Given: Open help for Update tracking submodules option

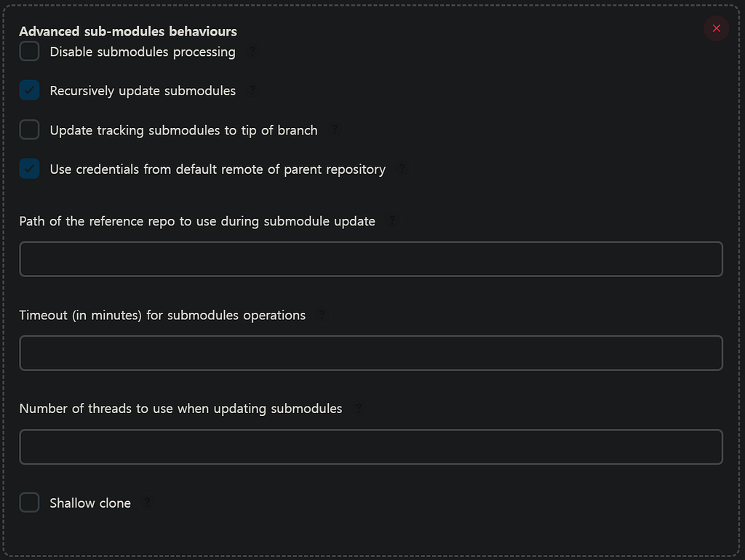Looking at the screenshot, I should pyautogui.click(x=335, y=130).
